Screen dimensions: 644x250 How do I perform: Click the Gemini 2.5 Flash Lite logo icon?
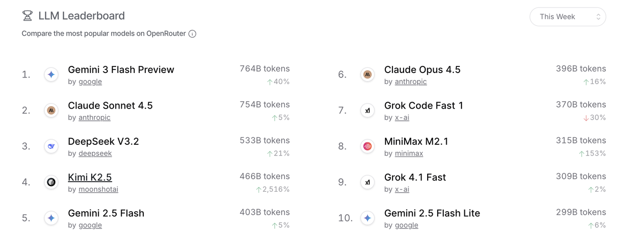pyautogui.click(x=368, y=218)
